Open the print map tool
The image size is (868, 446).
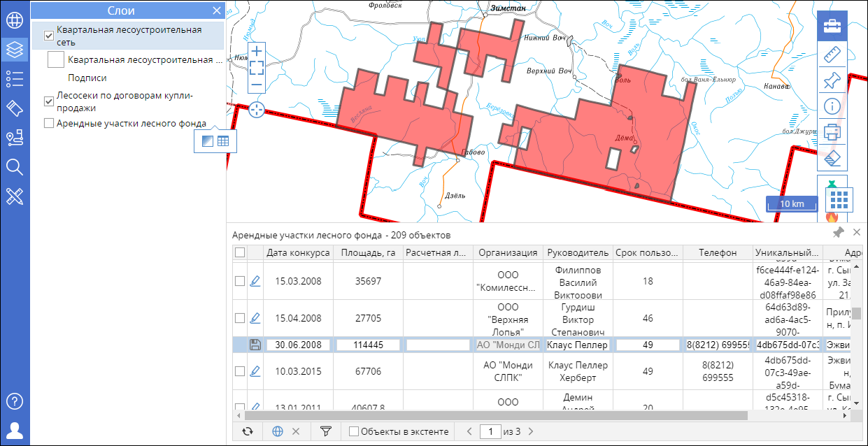pos(832,132)
